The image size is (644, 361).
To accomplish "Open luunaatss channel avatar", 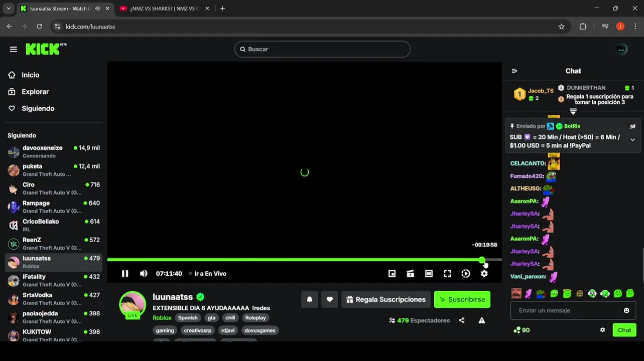I will tap(133, 304).
